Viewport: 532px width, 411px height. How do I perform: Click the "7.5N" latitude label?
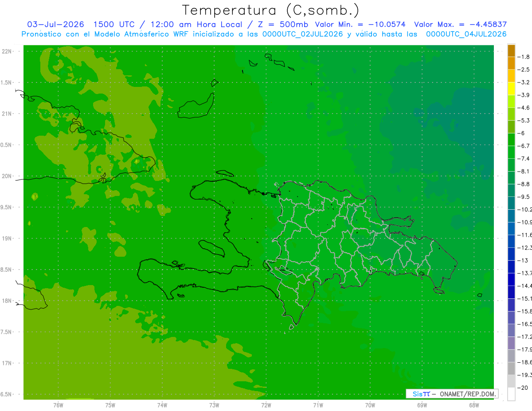[x=6, y=332]
